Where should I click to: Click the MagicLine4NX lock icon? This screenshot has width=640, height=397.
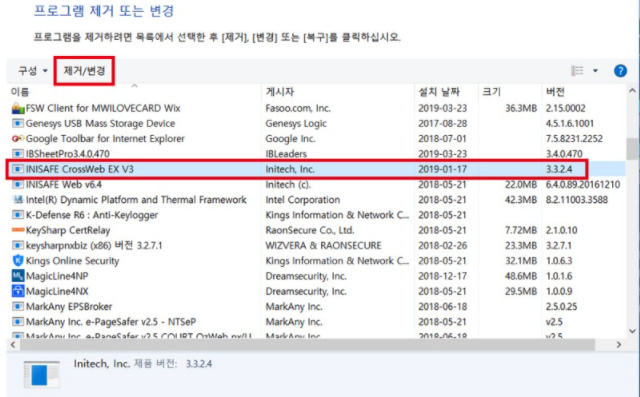18,291
